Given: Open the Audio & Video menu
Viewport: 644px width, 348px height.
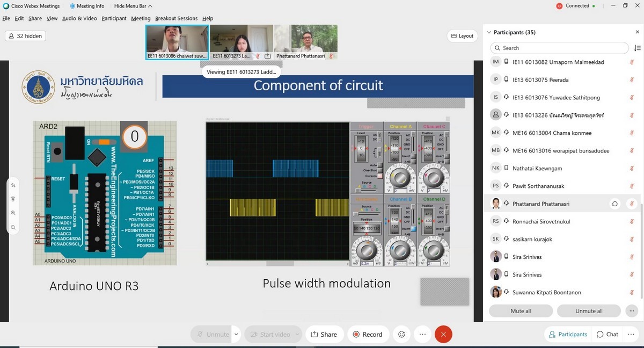Looking at the screenshot, I should pos(79,18).
